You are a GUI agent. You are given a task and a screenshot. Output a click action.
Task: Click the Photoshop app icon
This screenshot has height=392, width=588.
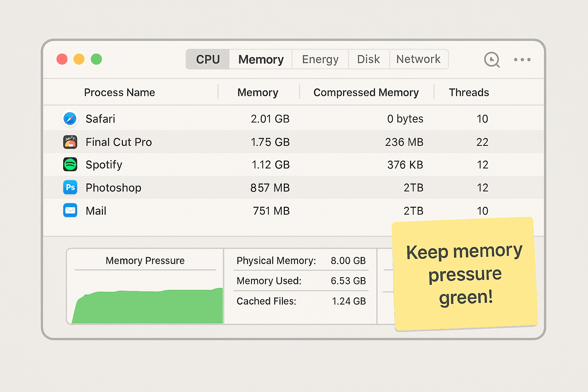pyautogui.click(x=70, y=188)
